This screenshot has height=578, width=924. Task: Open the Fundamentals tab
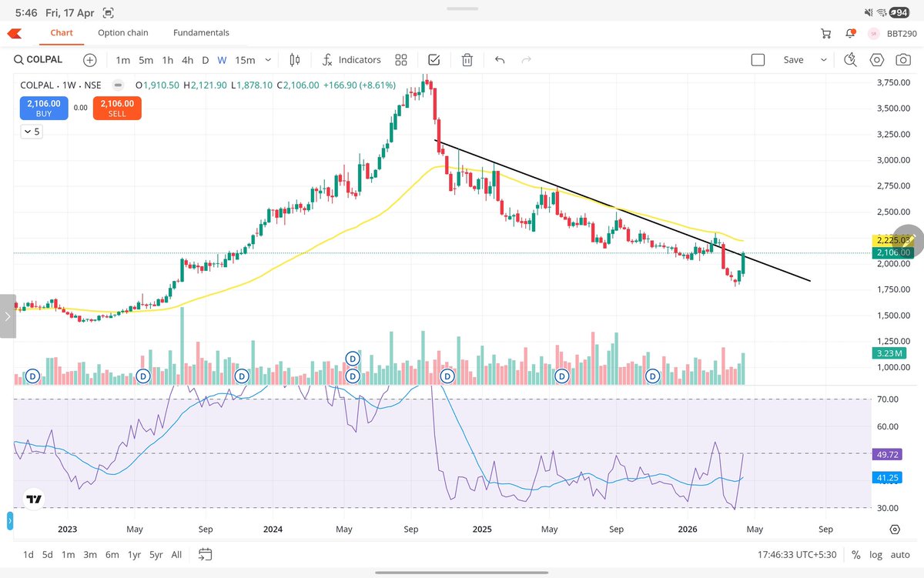(x=201, y=32)
